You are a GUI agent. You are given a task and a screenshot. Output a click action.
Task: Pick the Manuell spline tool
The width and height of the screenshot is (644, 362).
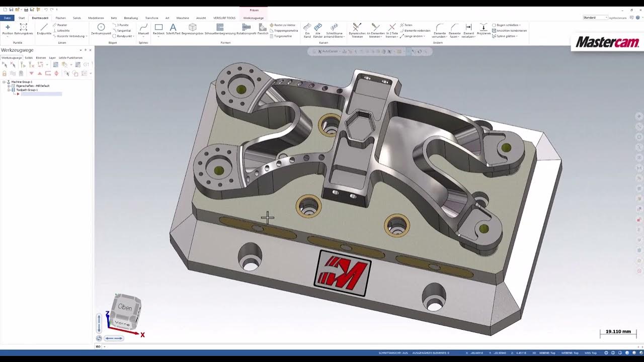tap(143, 29)
